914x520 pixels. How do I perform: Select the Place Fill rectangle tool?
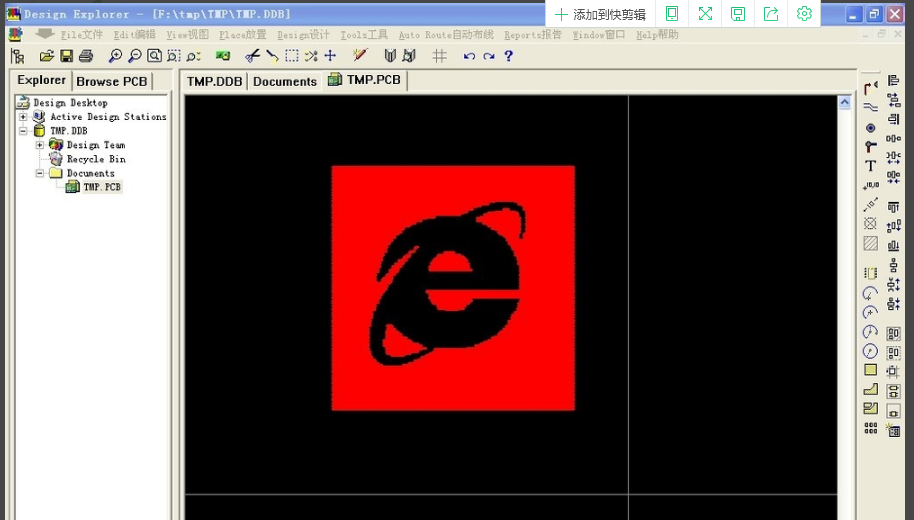click(870, 370)
